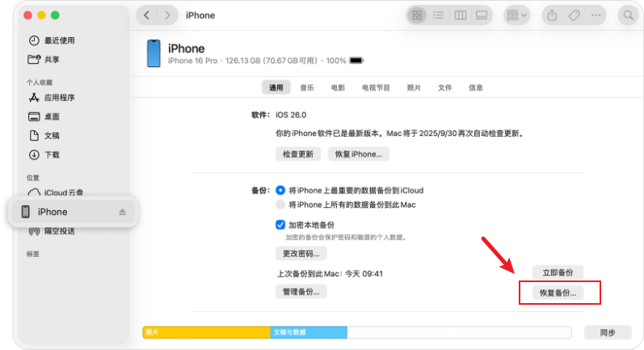Select backup all data to this Mac
This screenshot has width=644, height=350.
click(x=280, y=205)
